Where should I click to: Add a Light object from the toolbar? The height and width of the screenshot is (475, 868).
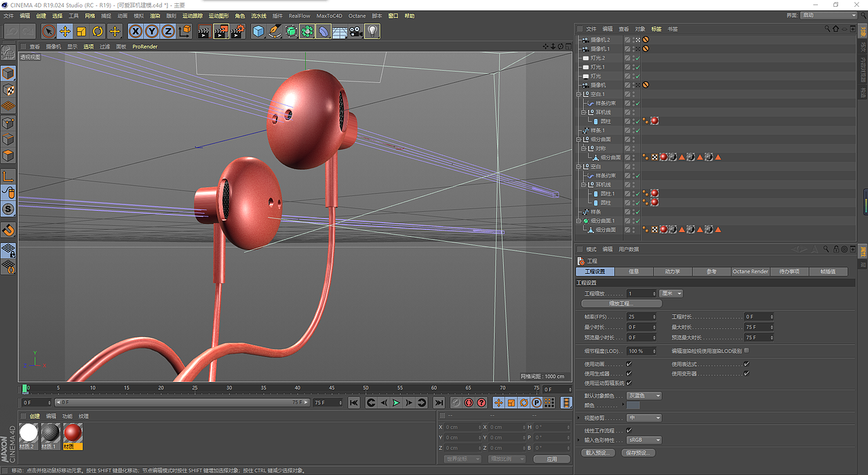coord(372,31)
